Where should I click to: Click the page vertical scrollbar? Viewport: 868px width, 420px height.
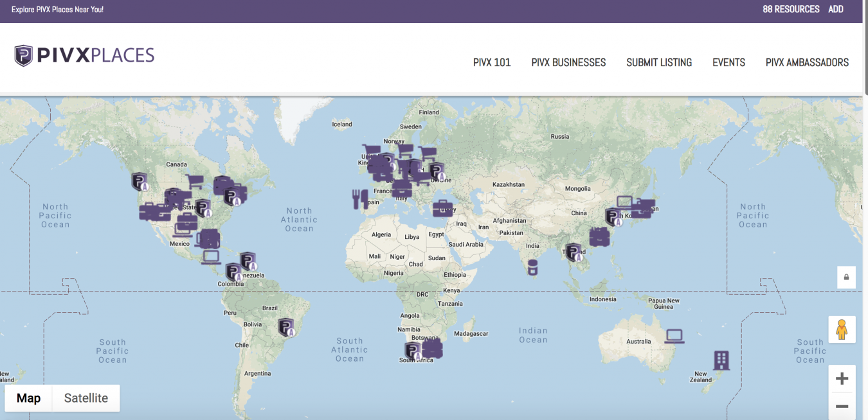click(x=865, y=48)
